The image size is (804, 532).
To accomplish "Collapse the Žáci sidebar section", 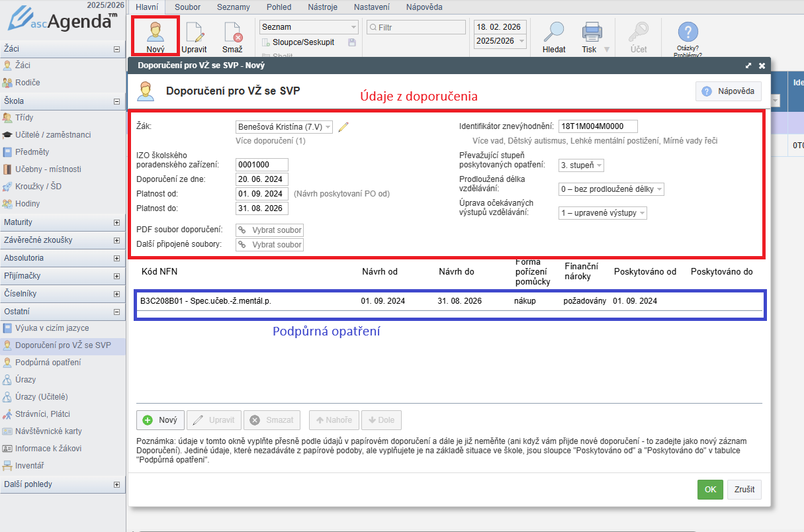I will [117, 48].
